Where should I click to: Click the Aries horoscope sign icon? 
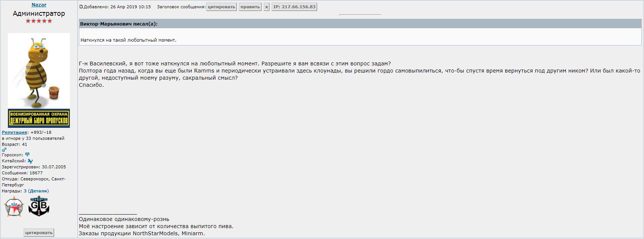27,154
